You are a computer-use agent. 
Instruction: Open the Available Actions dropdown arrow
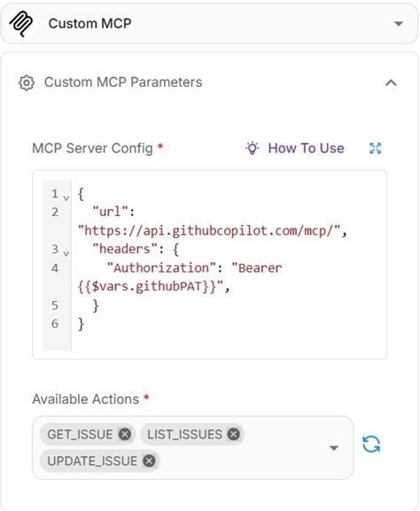[x=333, y=448]
